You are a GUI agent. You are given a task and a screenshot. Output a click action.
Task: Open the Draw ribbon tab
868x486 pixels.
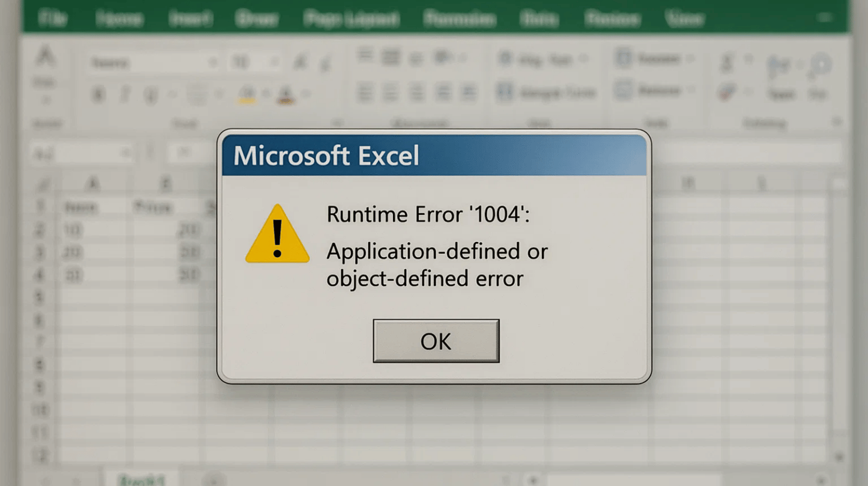pos(257,19)
